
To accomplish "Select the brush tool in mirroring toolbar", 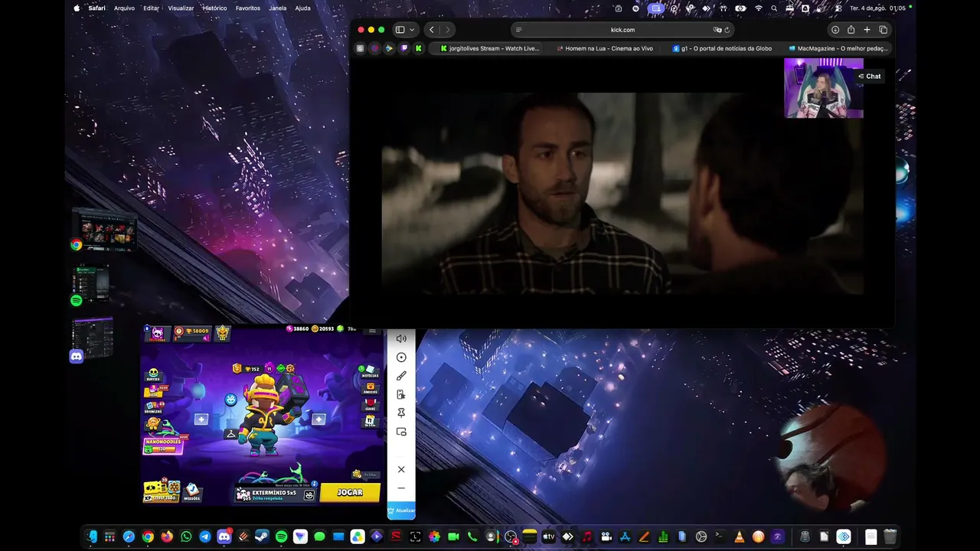I will coord(401,376).
